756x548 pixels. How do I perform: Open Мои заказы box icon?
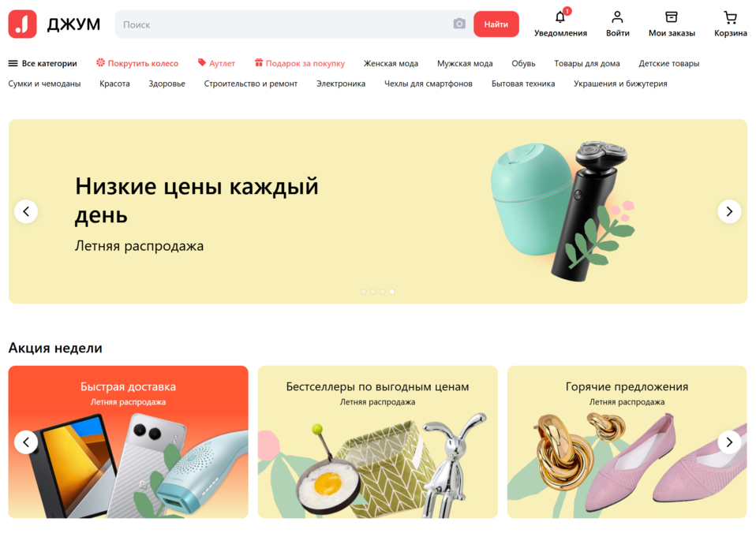(671, 17)
